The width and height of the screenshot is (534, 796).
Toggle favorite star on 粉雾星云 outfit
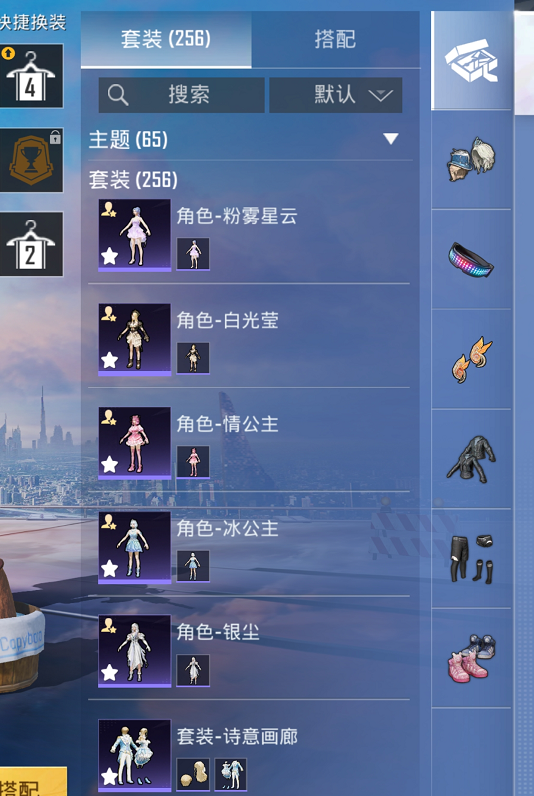coord(110,256)
